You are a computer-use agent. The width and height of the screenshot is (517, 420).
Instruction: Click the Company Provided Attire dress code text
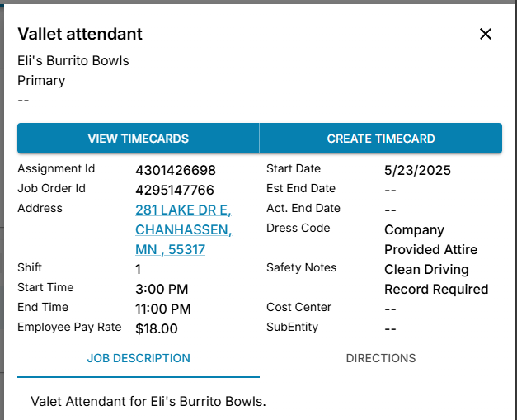[x=430, y=239]
